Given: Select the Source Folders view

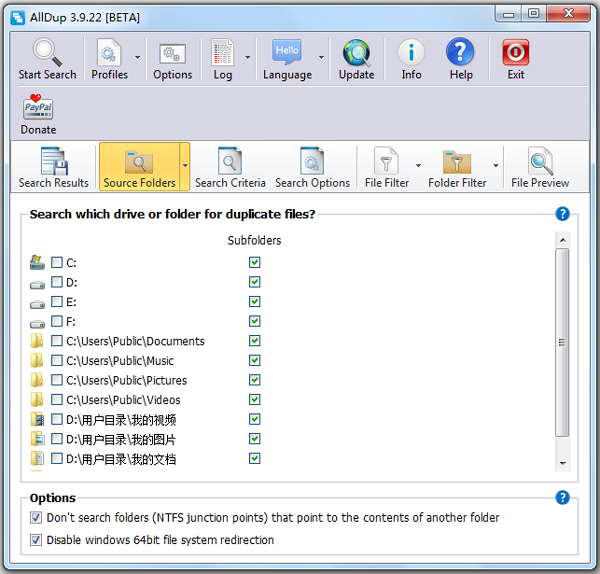Looking at the screenshot, I should 139,167.
